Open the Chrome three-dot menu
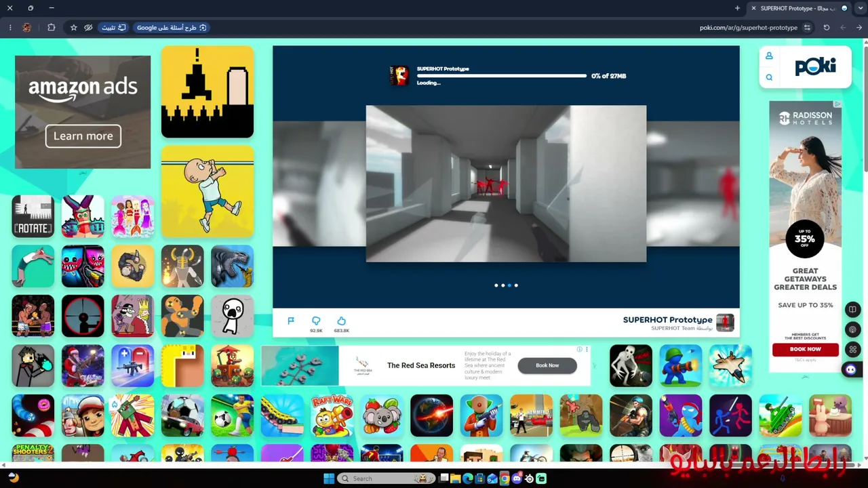The width and height of the screenshot is (868, 488). 10,28
